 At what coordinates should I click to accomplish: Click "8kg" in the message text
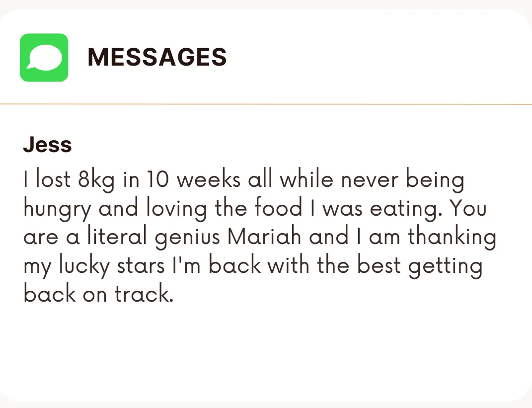pos(96,180)
